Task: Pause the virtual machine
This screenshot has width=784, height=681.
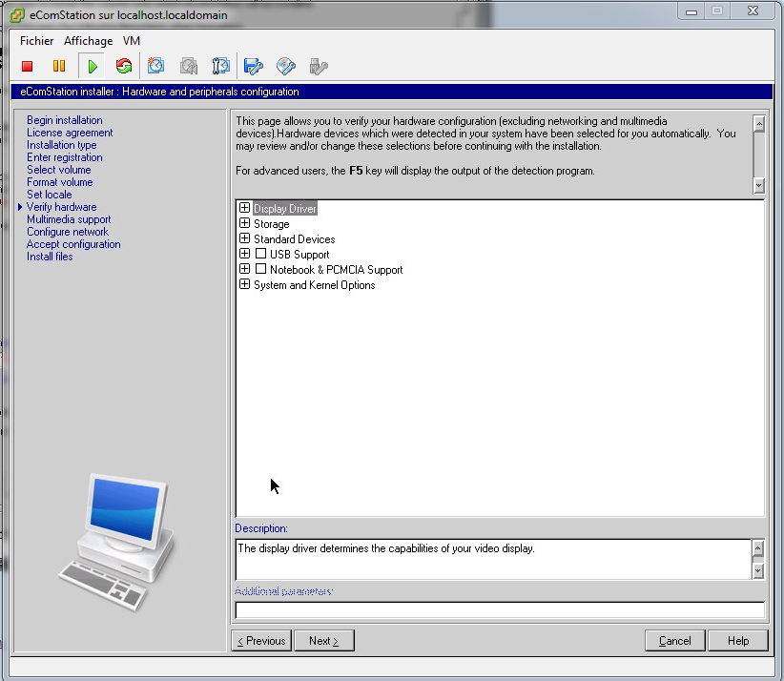Action: 59,66
